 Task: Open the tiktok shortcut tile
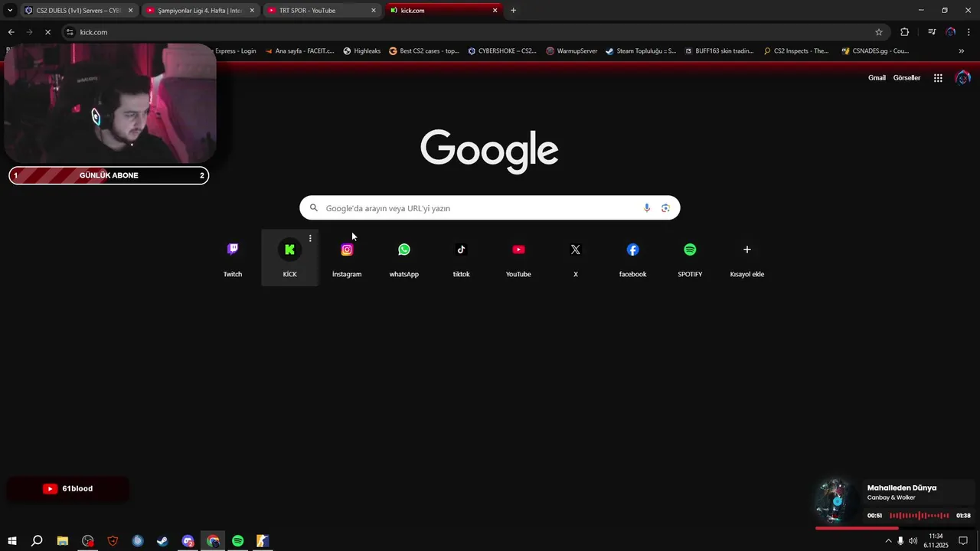(x=461, y=258)
